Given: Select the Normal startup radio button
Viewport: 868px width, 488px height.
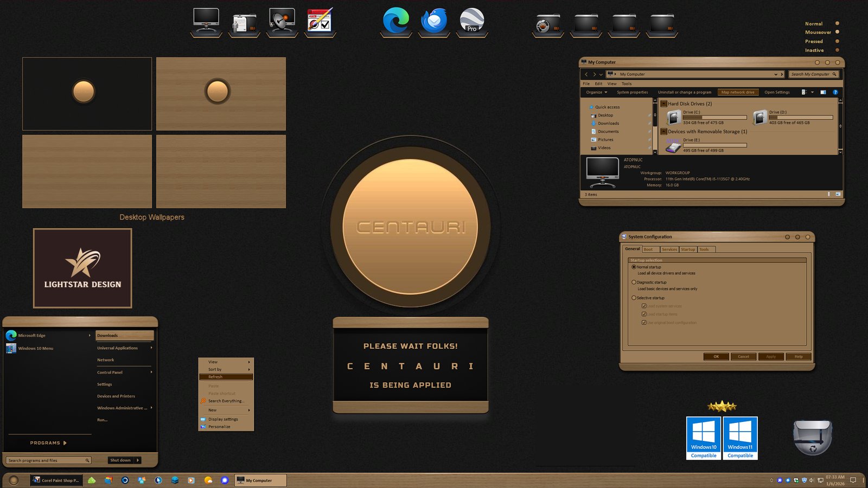Looking at the screenshot, I should tap(634, 267).
